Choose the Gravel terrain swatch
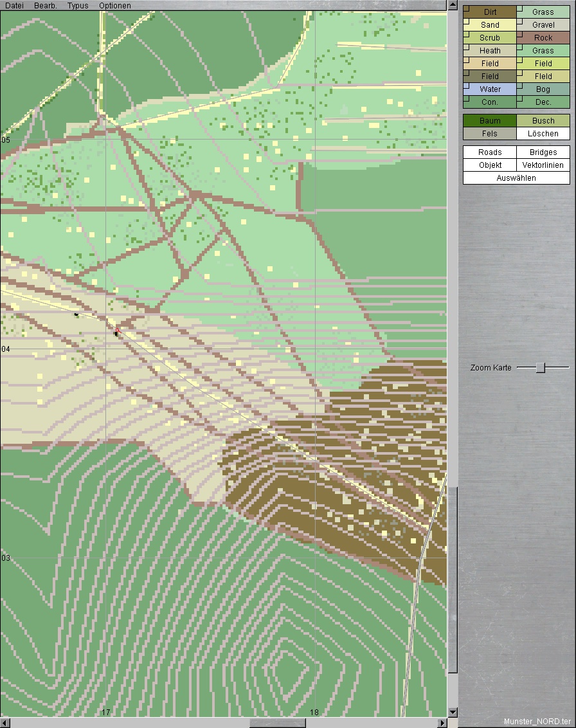The height and width of the screenshot is (728, 576). [x=543, y=25]
